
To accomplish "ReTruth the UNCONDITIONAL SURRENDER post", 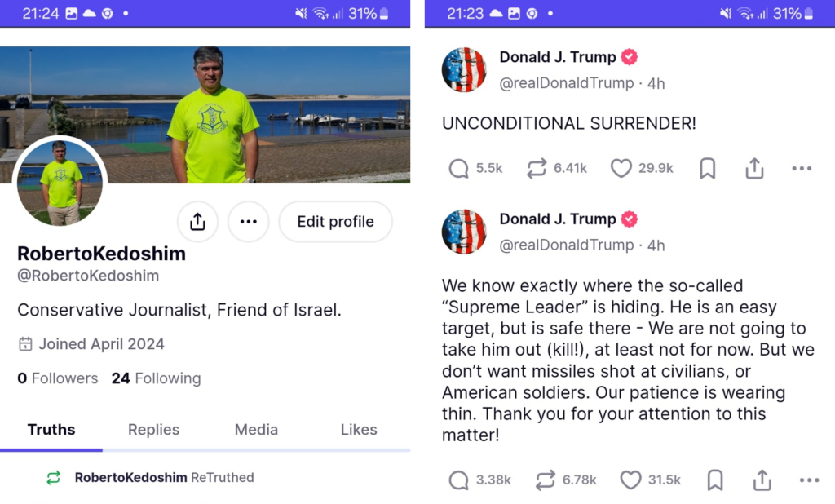I will click(536, 169).
